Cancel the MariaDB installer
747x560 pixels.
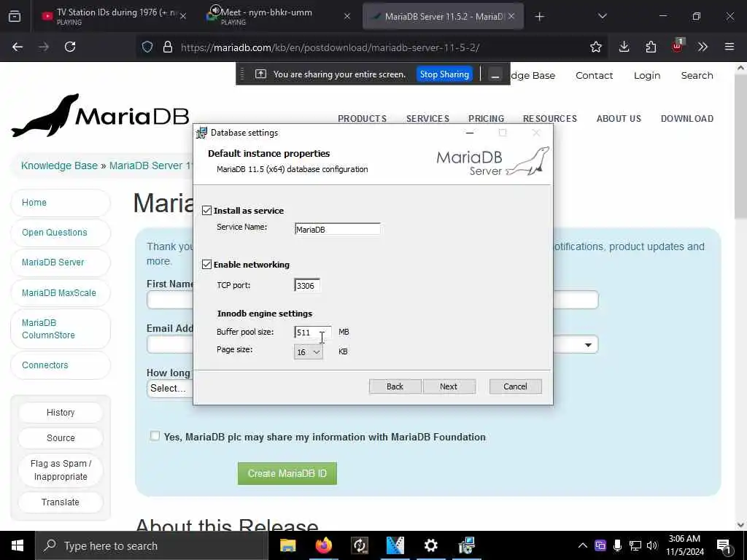point(516,386)
